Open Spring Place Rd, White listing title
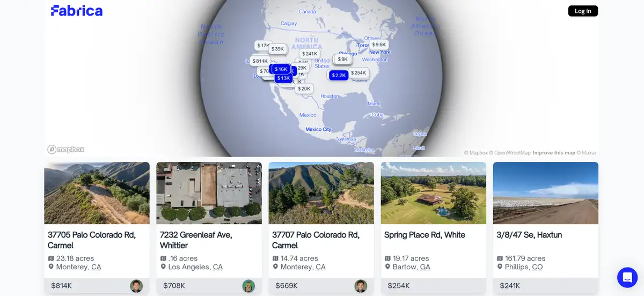Screen dimensions: 644x296 (x=425, y=235)
